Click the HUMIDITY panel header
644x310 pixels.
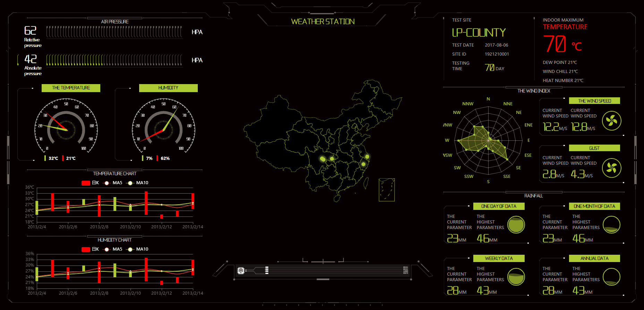coord(168,88)
